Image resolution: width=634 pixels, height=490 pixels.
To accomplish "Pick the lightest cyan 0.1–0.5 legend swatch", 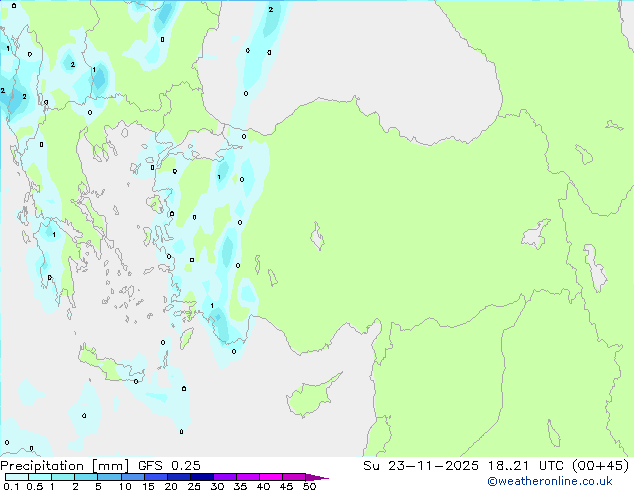I will click(x=17, y=477).
